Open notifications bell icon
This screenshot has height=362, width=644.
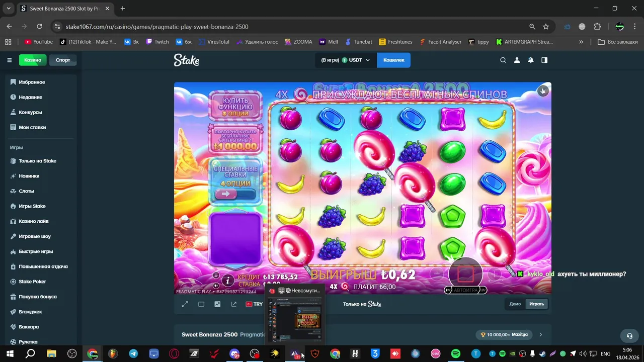click(x=530, y=60)
